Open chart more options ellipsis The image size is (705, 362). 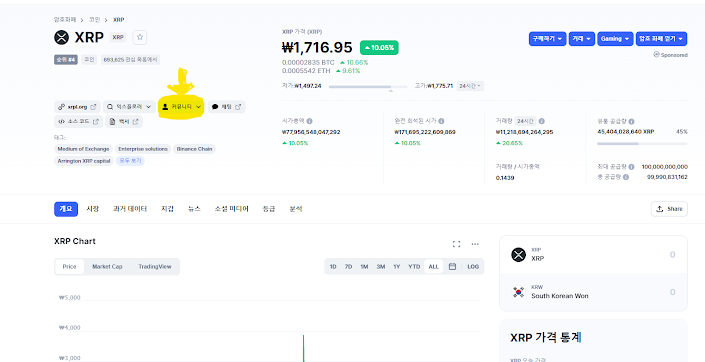pos(475,244)
